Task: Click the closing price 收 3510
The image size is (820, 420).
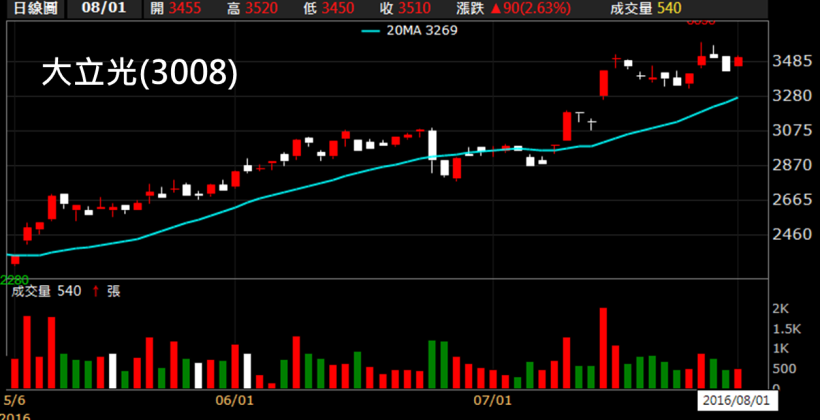Action: click(405, 8)
